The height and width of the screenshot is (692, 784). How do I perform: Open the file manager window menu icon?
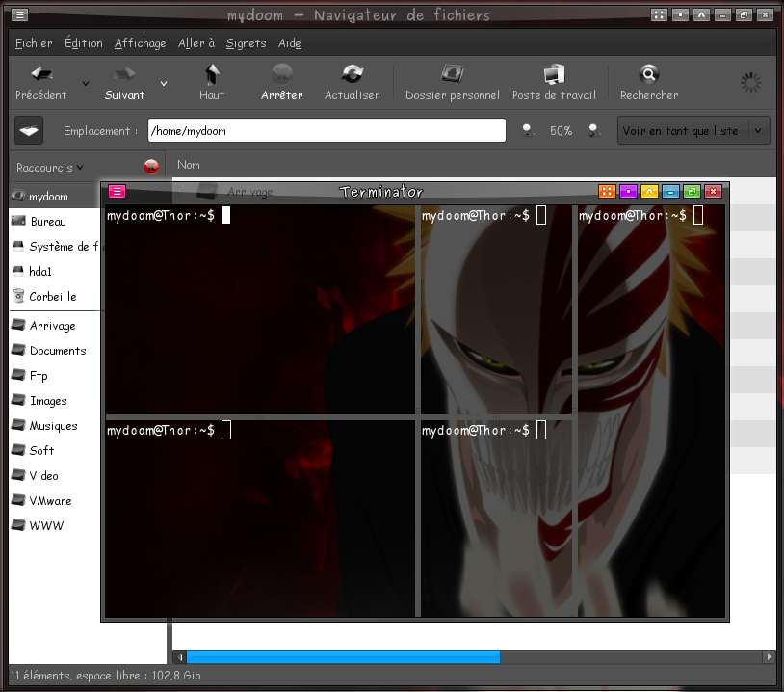[19, 15]
